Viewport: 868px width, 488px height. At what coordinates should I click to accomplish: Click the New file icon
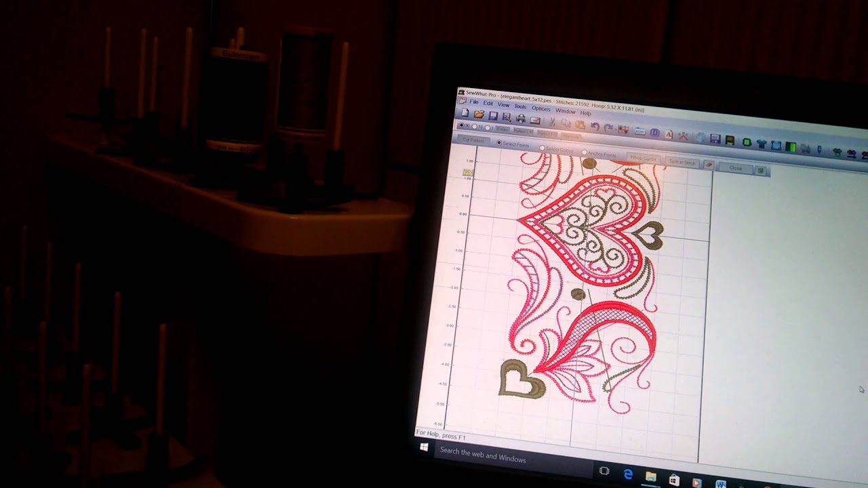point(465,113)
